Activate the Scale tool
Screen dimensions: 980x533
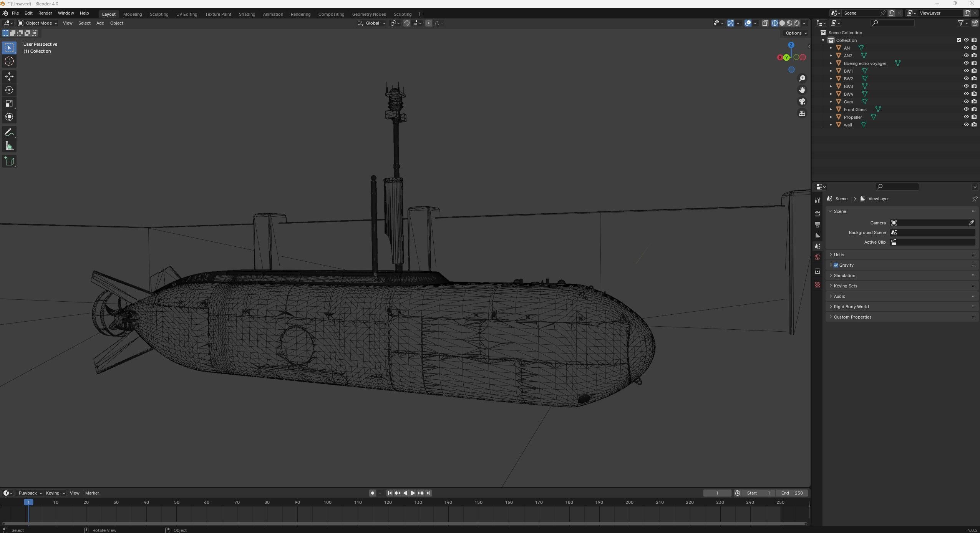pos(9,103)
